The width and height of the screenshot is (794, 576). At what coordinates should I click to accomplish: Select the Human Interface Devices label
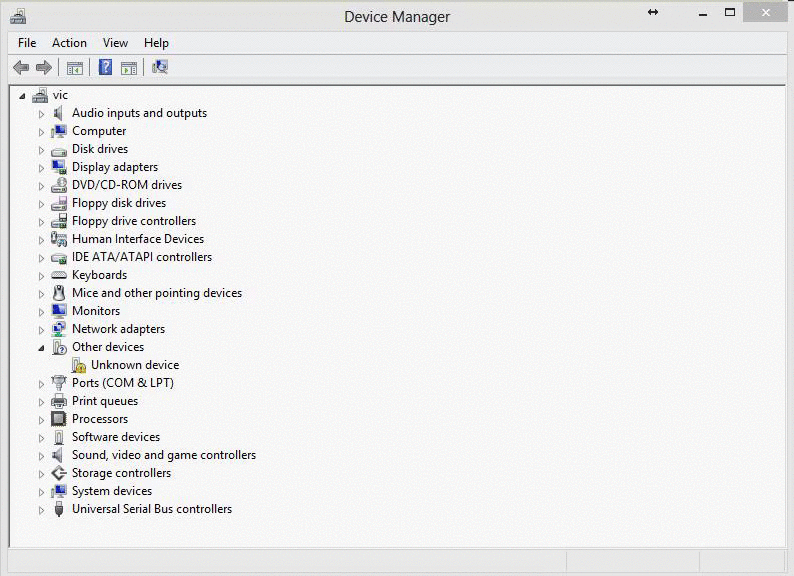point(138,239)
